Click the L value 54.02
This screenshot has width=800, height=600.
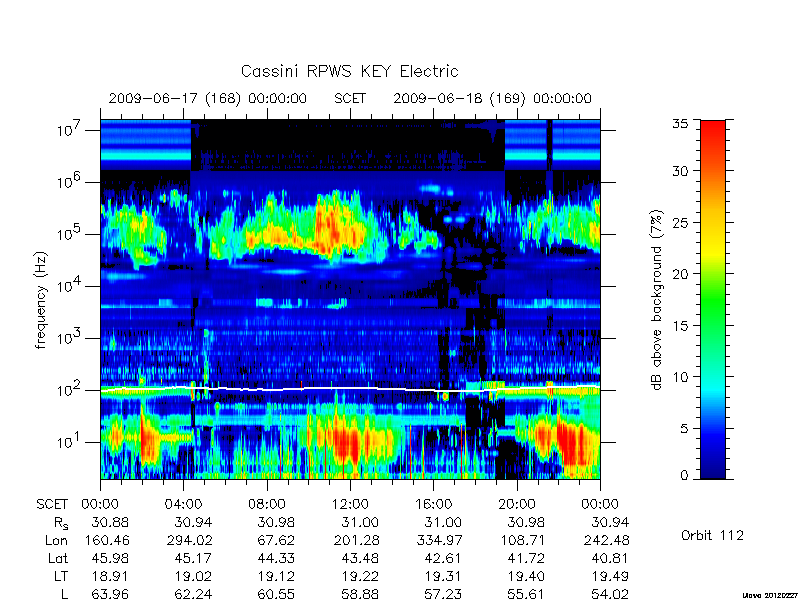(x=610, y=594)
